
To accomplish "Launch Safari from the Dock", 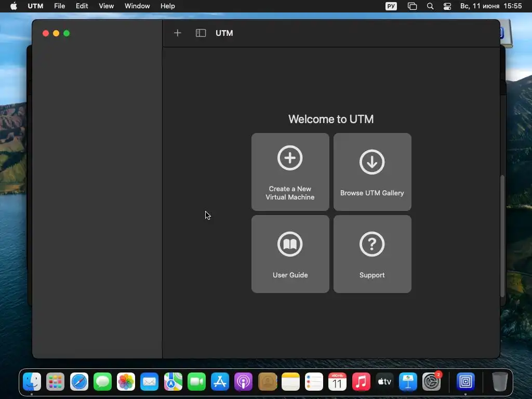I will click(x=79, y=381).
